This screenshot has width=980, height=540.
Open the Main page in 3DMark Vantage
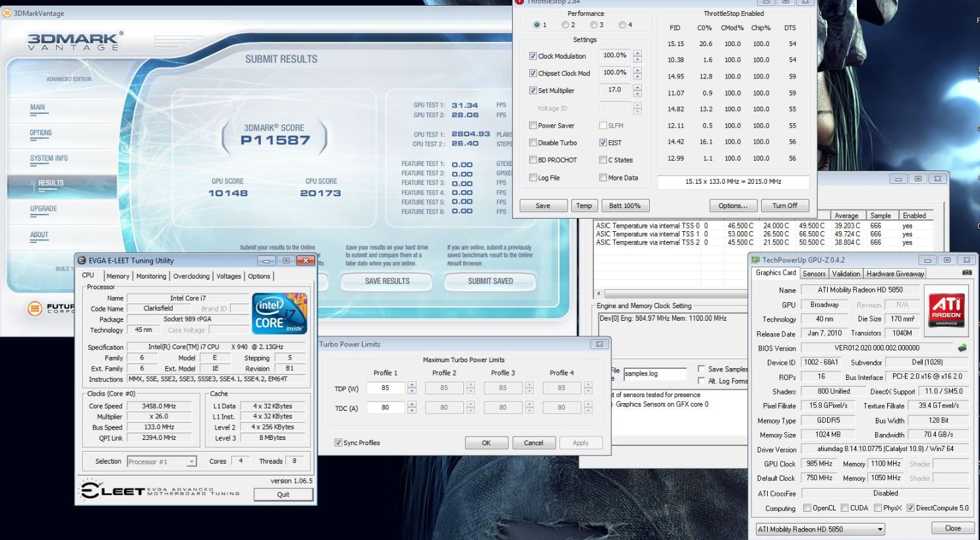click(38, 107)
